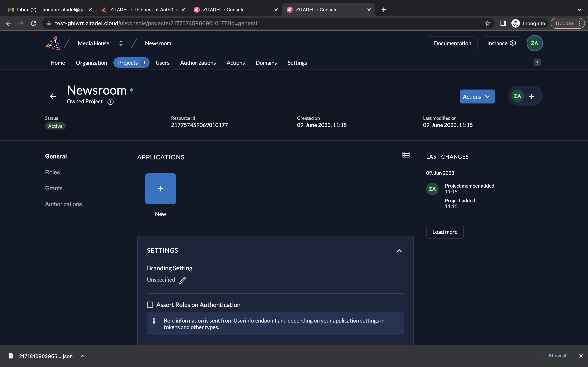This screenshot has height=367, width=588.
Task: Add project member with plus icon
Action: (x=531, y=96)
